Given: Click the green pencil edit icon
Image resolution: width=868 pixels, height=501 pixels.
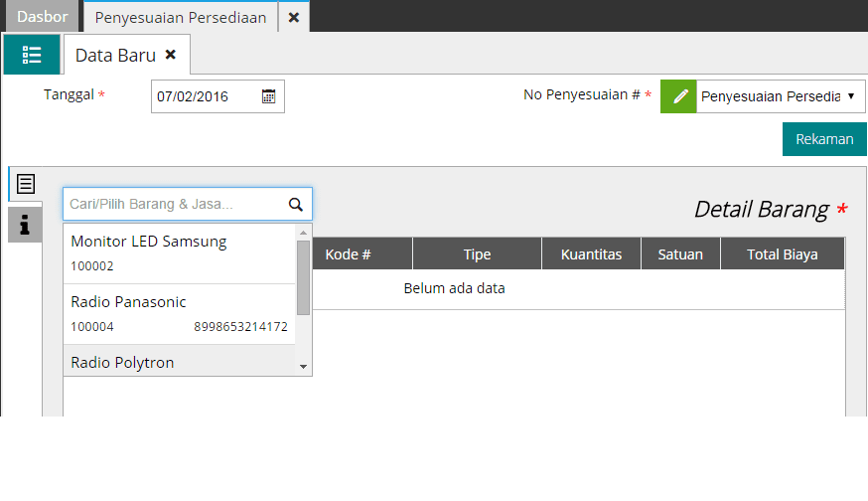Looking at the screenshot, I should click(x=678, y=96).
